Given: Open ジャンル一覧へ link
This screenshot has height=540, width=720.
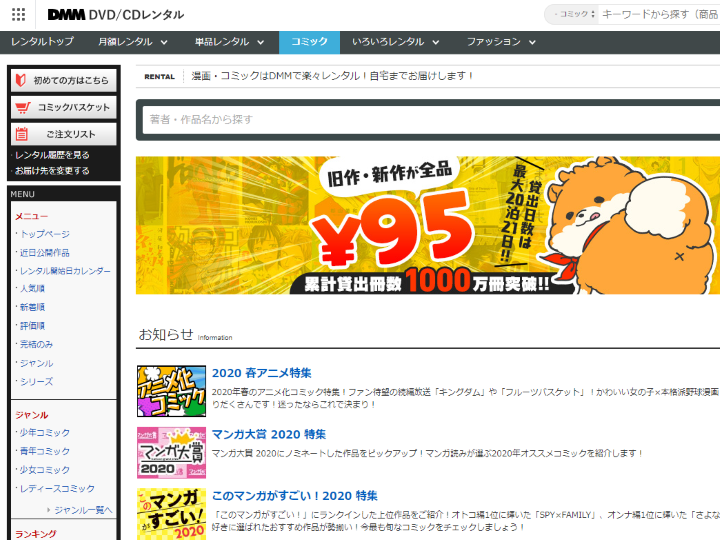Looking at the screenshot, I should [x=83, y=510].
